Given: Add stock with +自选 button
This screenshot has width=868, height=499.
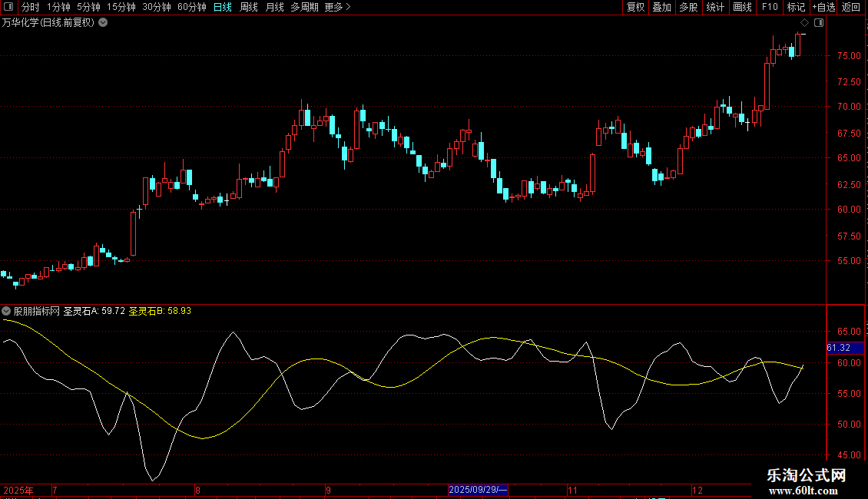Looking at the screenshot, I should click(x=823, y=7).
